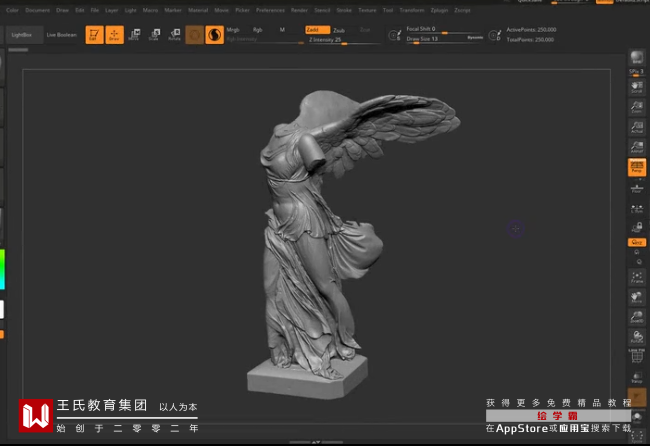Image resolution: width=650 pixels, height=446 pixels.
Task: Open the Preferences menu
Action: tap(270, 10)
